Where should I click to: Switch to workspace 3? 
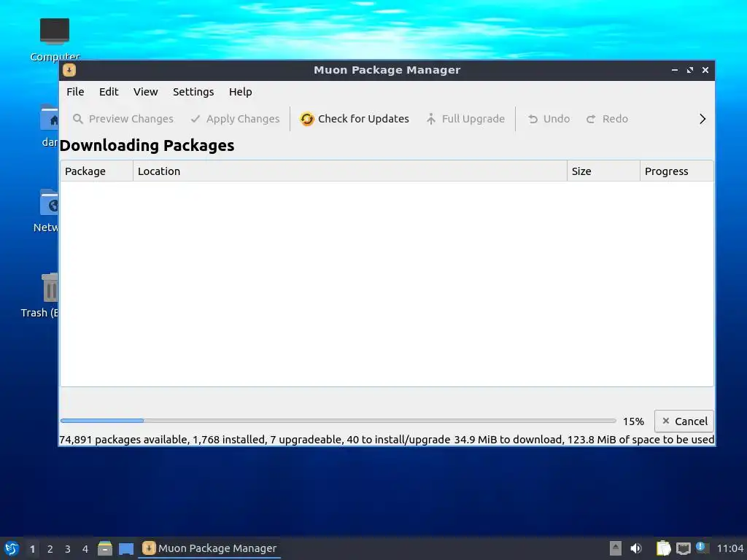pos(68,549)
